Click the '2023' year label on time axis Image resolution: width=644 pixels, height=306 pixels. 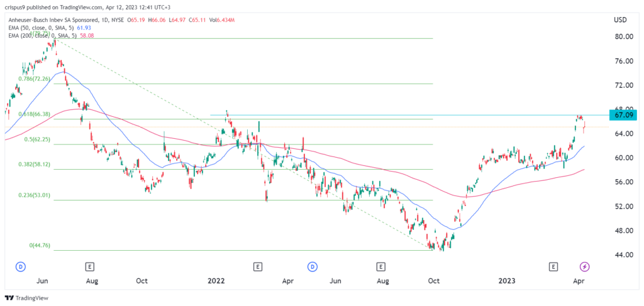click(506, 281)
